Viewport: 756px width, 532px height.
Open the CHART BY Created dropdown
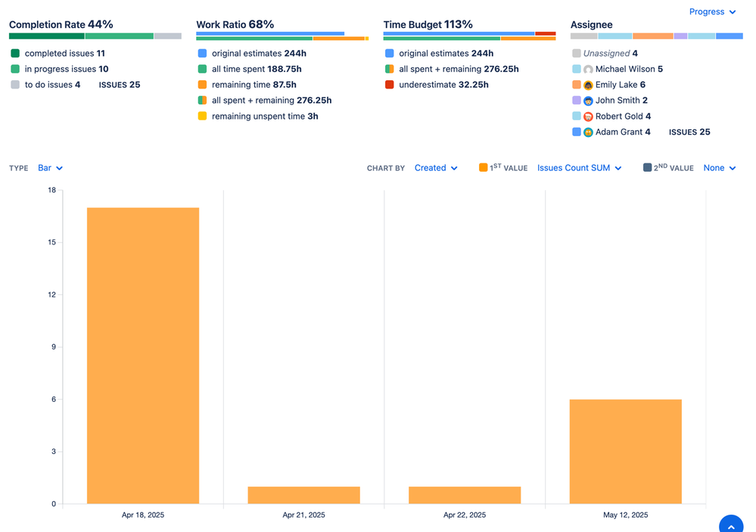(436, 168)
